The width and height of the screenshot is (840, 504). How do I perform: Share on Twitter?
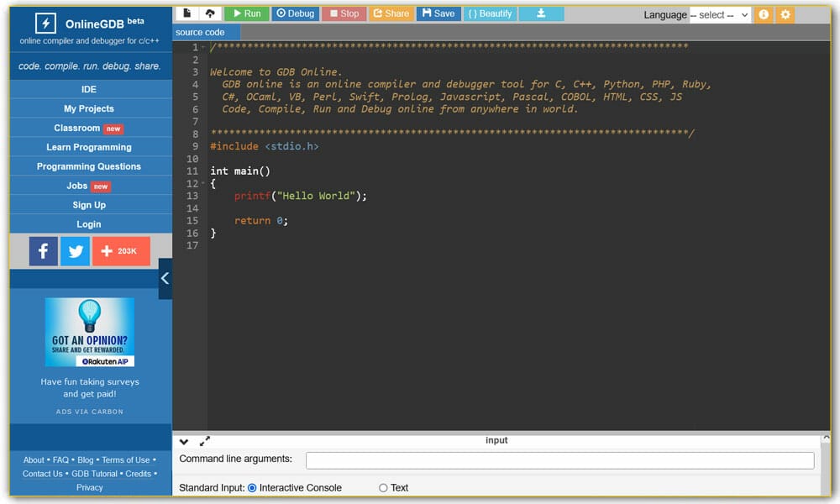(x=75, y=250)
